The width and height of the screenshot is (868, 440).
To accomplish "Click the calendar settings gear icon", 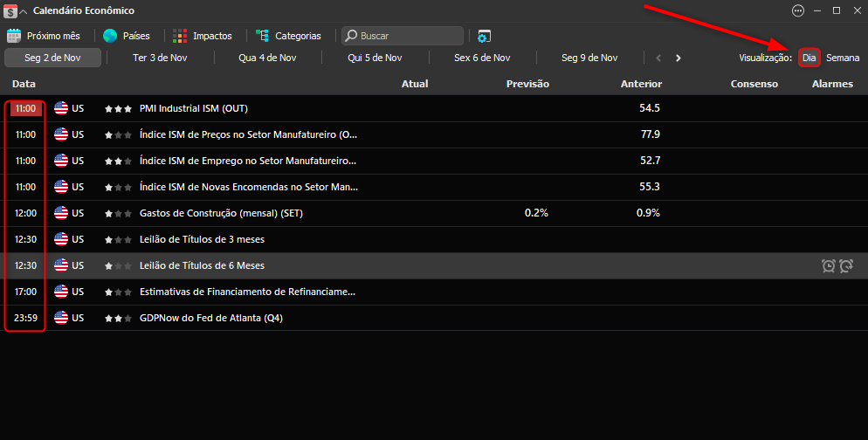I will coord(484,36).
